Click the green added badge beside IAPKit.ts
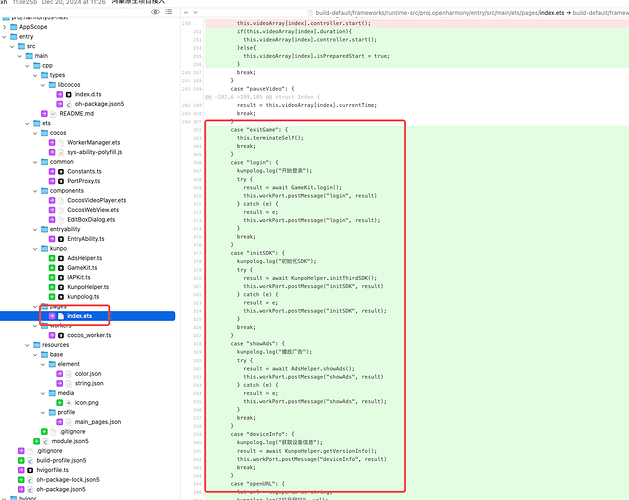Screen dimensions: 629x500 coord(52,277)
